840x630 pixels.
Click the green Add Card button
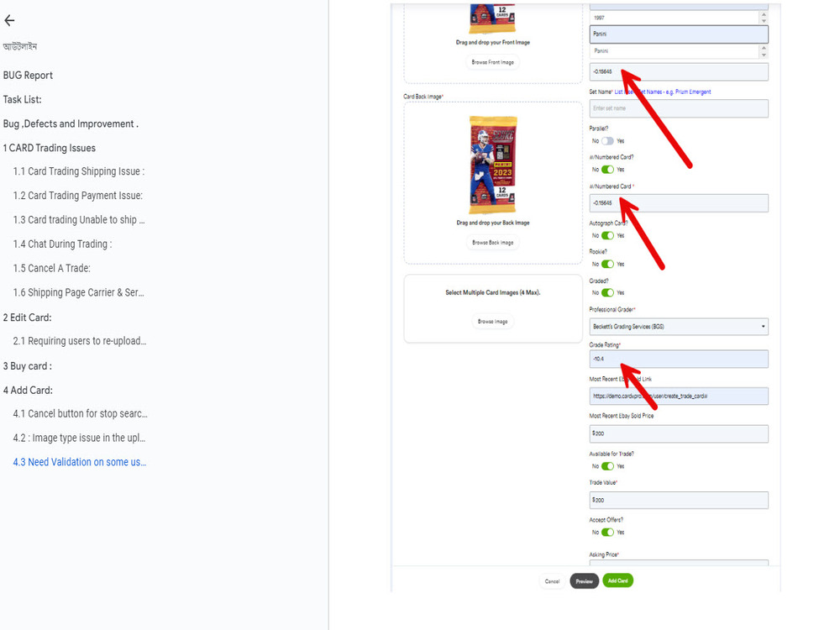[x=617, y=580]
